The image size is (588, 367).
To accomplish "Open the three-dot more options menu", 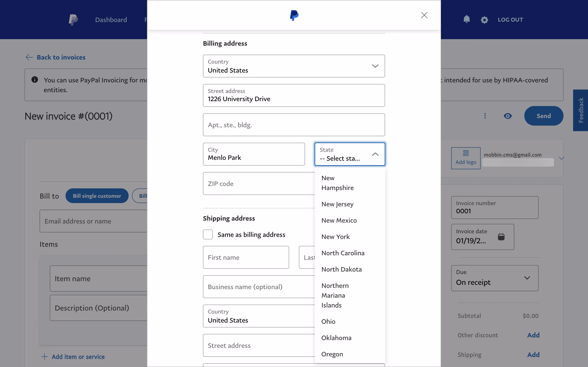I will click(x=485, y=116).
